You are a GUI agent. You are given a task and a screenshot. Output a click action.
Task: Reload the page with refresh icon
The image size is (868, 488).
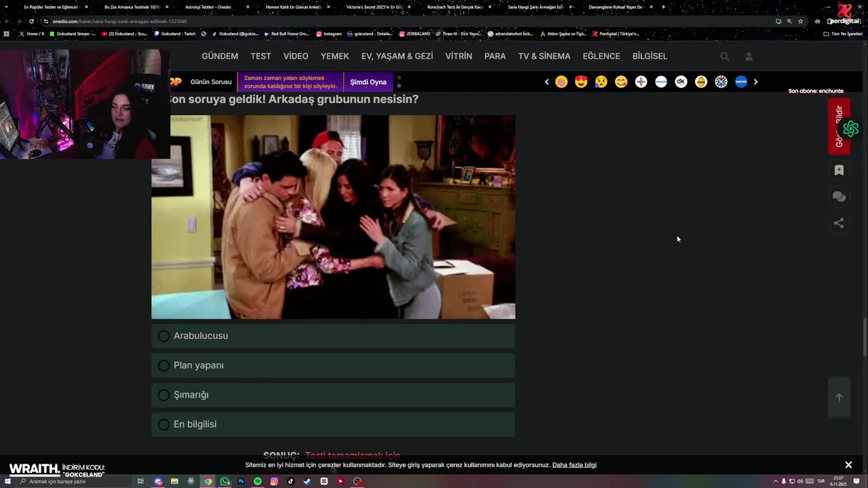[31, 21]
